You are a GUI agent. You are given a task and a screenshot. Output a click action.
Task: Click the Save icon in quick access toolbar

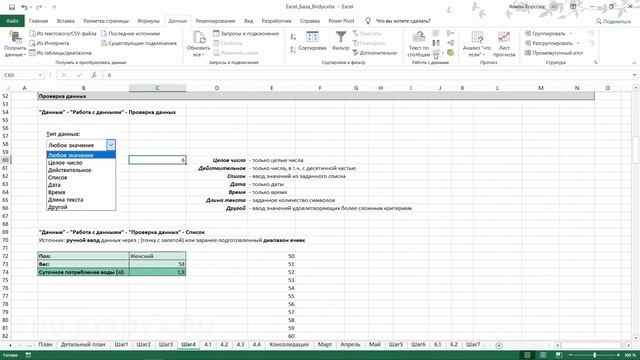12,7
